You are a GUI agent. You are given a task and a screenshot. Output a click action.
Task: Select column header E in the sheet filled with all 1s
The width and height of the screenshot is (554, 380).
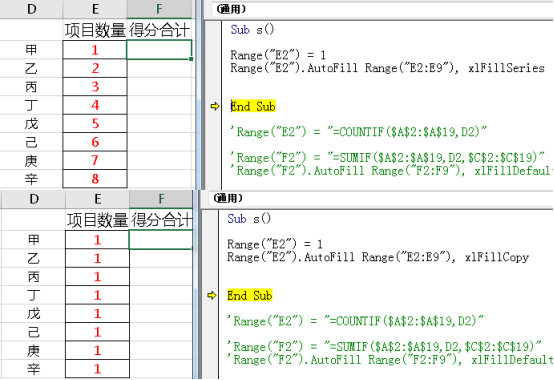coord(97,199)
